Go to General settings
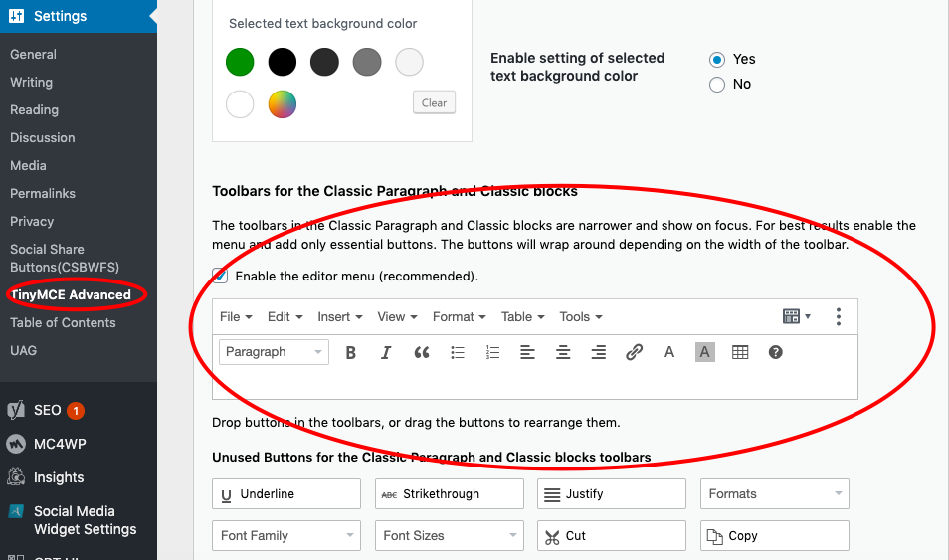 coord(33,55)
